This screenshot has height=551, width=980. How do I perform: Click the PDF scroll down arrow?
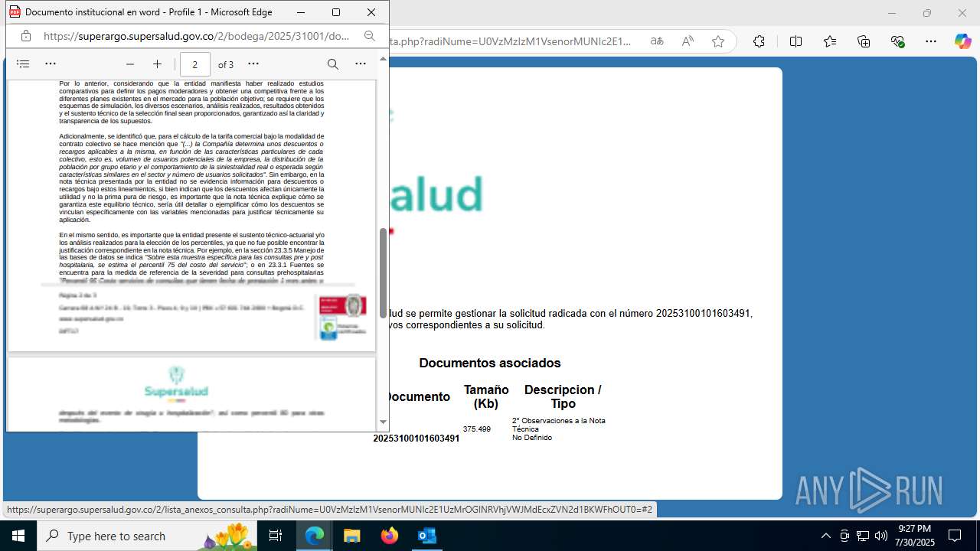click(x=384, y=422)
